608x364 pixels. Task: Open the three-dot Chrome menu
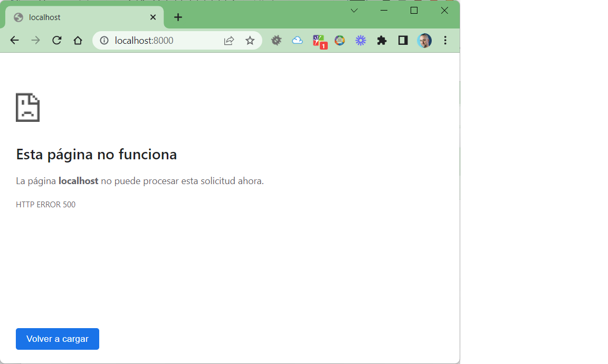click(445, 40)
